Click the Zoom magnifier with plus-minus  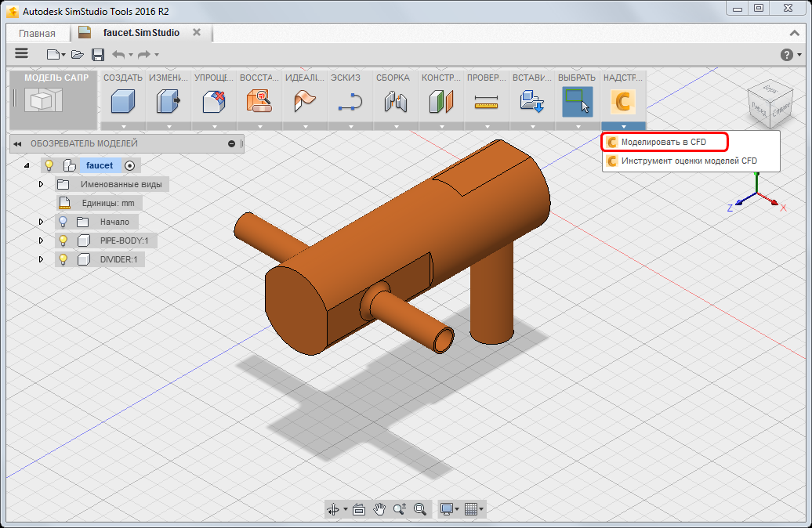tap(399, 509)
